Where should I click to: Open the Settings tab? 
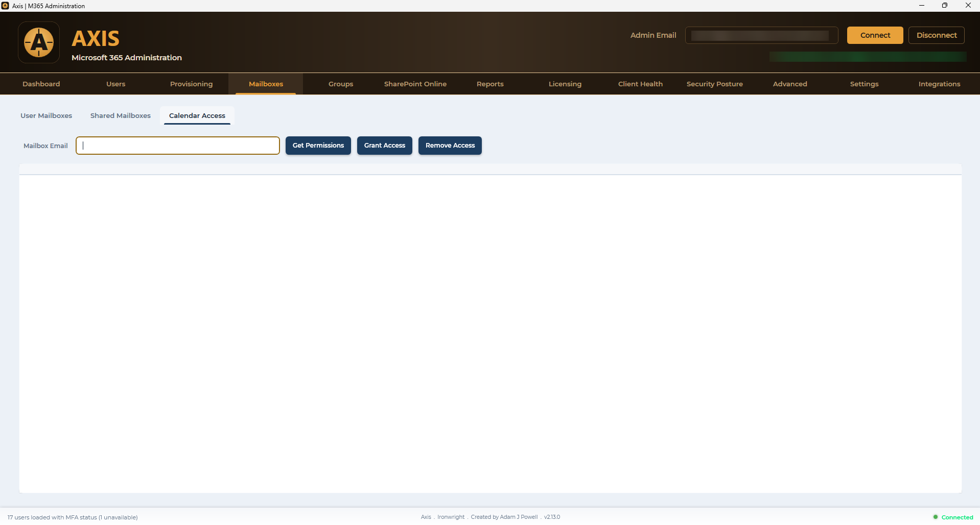(x=865, y=84)
